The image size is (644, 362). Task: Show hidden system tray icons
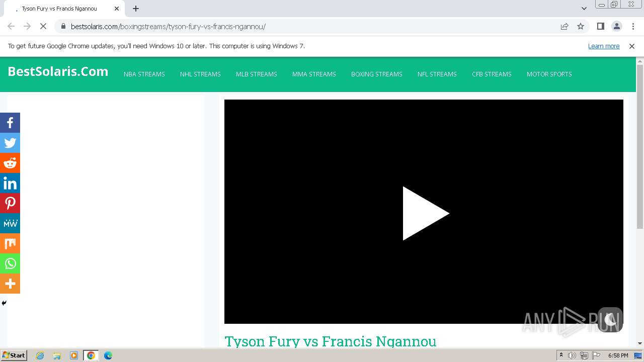pyautogui.click(x=561, y=355)
